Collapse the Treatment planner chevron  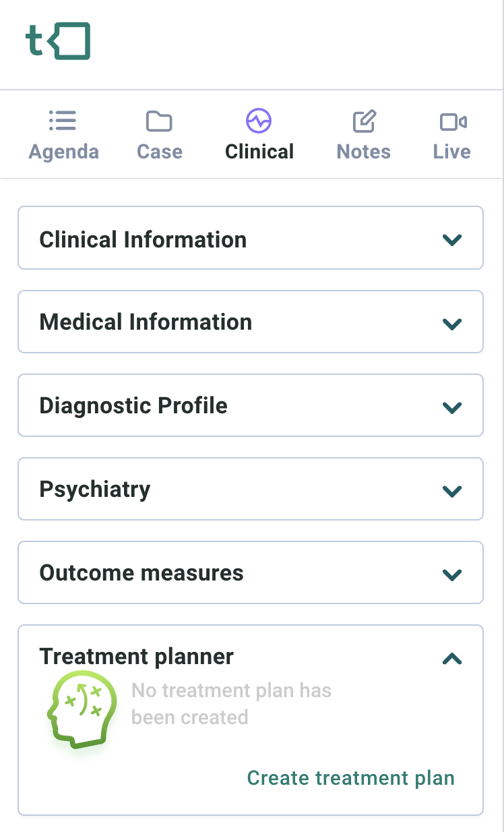(x=451, y=659)
